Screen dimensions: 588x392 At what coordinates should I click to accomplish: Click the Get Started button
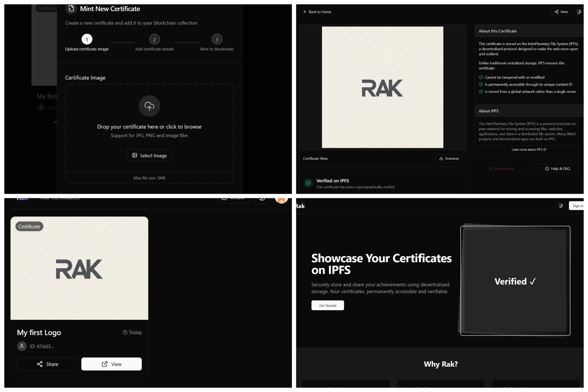327,305
